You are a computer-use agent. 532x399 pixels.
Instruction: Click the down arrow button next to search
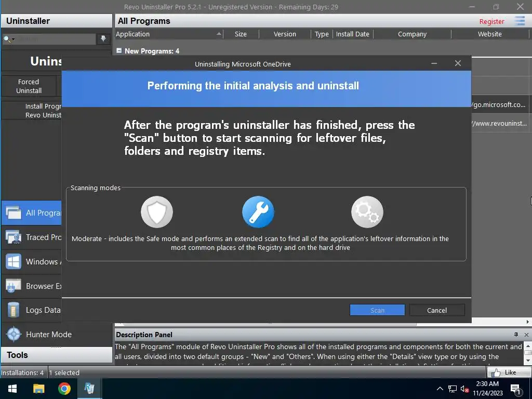point(103,38)
